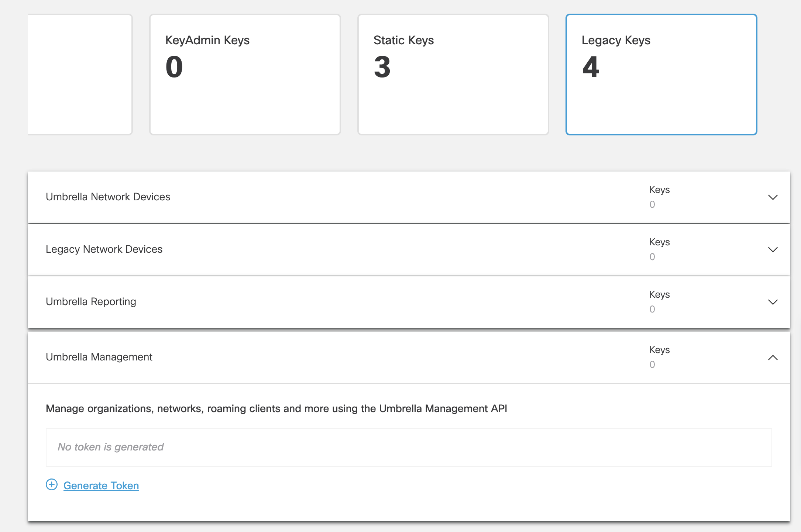The height and width of the screenshot is (532, 801).
Task: Collapse the Umbrella Management section using its chevron
Action: point(773,357)
